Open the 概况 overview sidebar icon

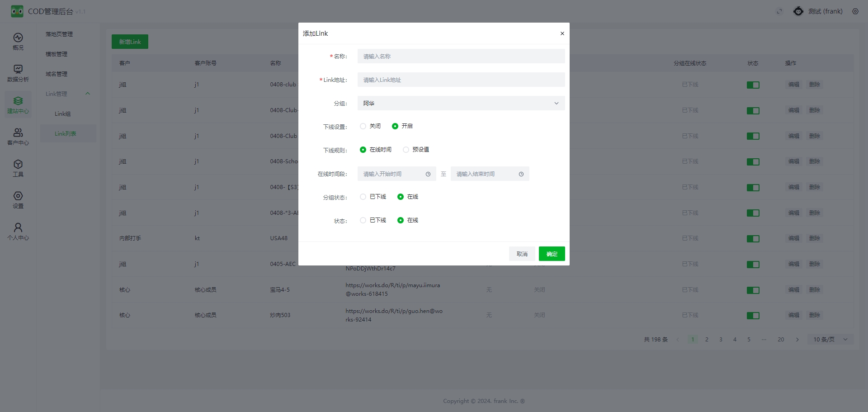[x=18, y=42]
